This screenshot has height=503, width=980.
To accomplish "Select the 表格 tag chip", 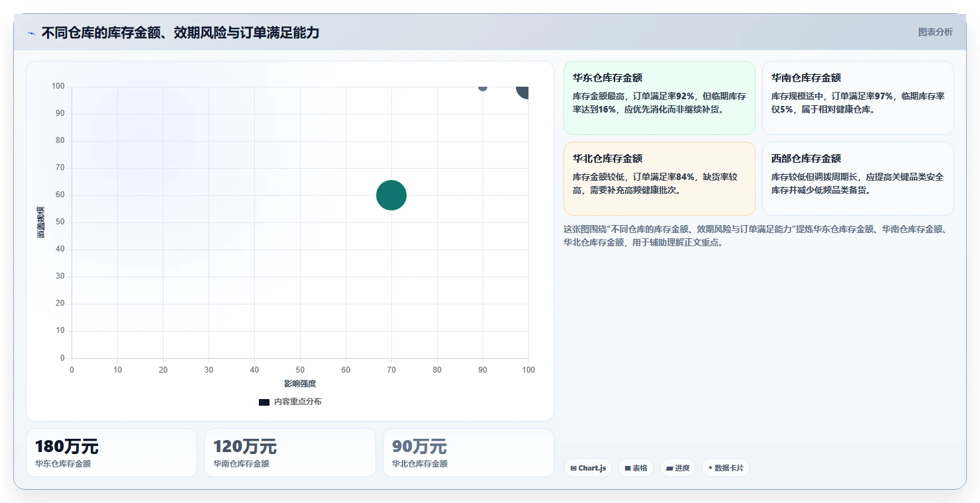I will point(636,468).
